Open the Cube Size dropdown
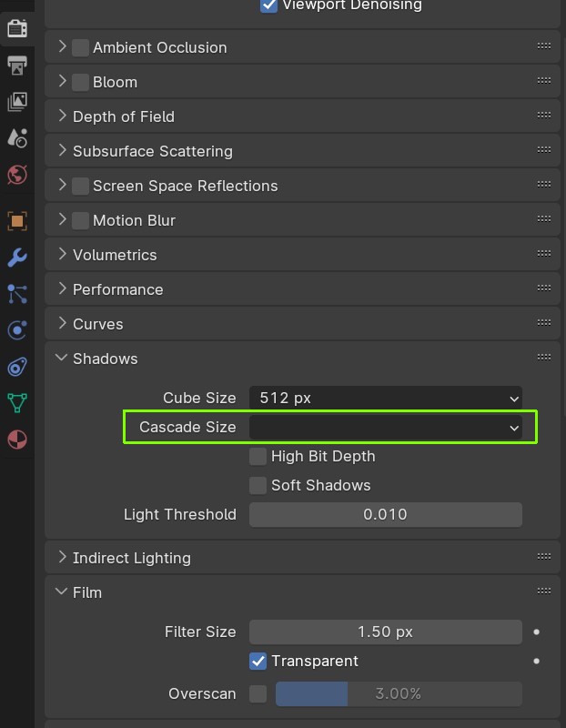 point(386,398)
